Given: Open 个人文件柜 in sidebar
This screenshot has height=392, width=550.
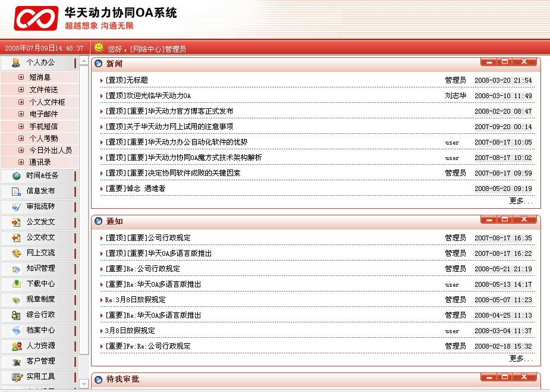Looking at the screenshot, I should click(47, 102).
